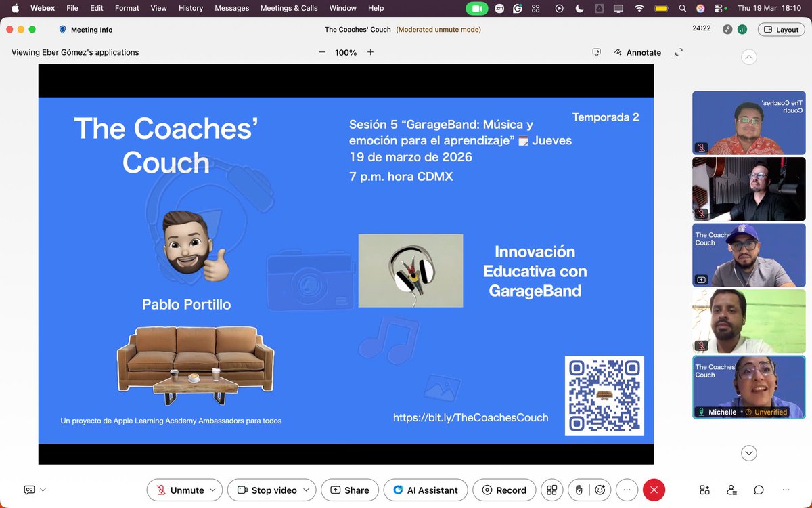The image size is (812, 508).
Task: Click the sharing icon on purple-cap participant
Action: point(701,280)
